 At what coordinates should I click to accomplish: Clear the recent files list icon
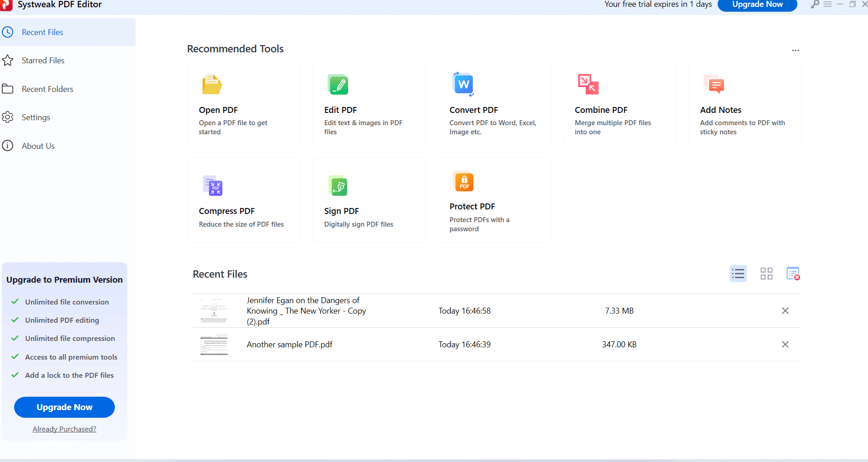click(793, 274)
